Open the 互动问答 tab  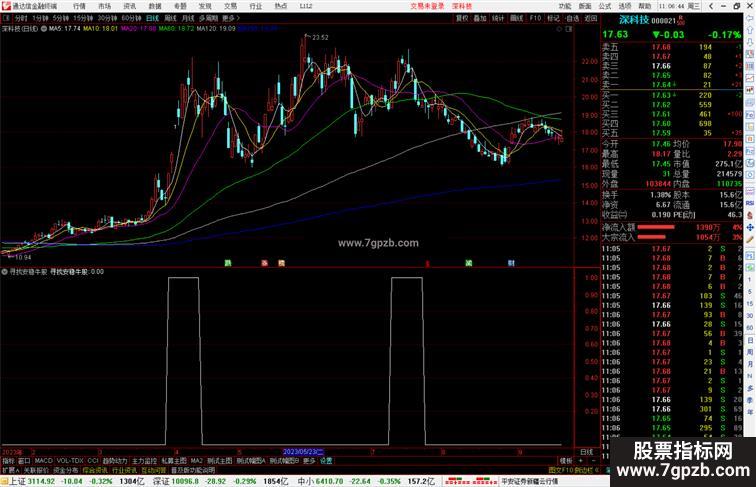point(154,470)
